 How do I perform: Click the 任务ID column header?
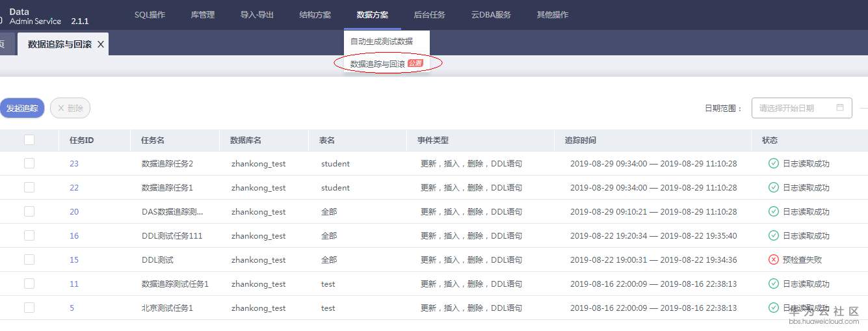pos(82,140)
